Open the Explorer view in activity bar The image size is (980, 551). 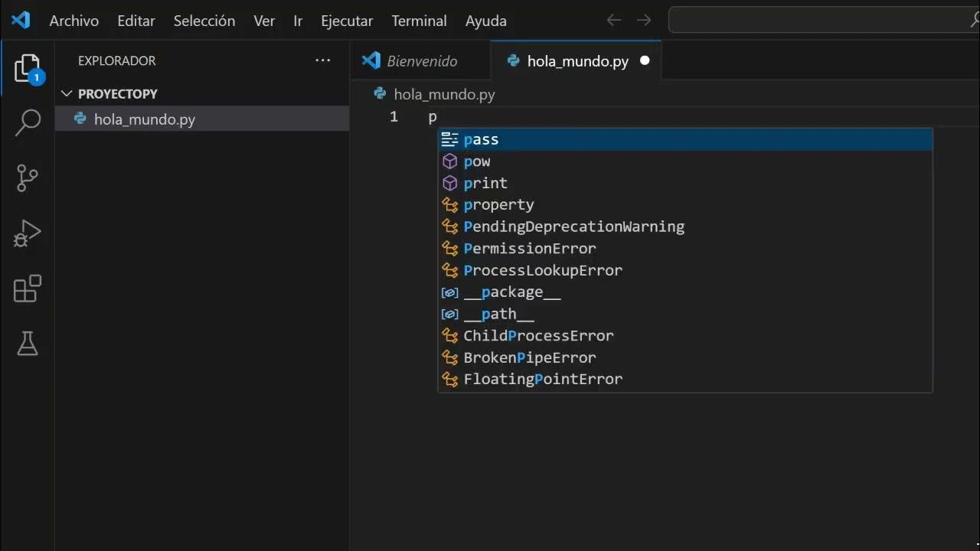28,69
